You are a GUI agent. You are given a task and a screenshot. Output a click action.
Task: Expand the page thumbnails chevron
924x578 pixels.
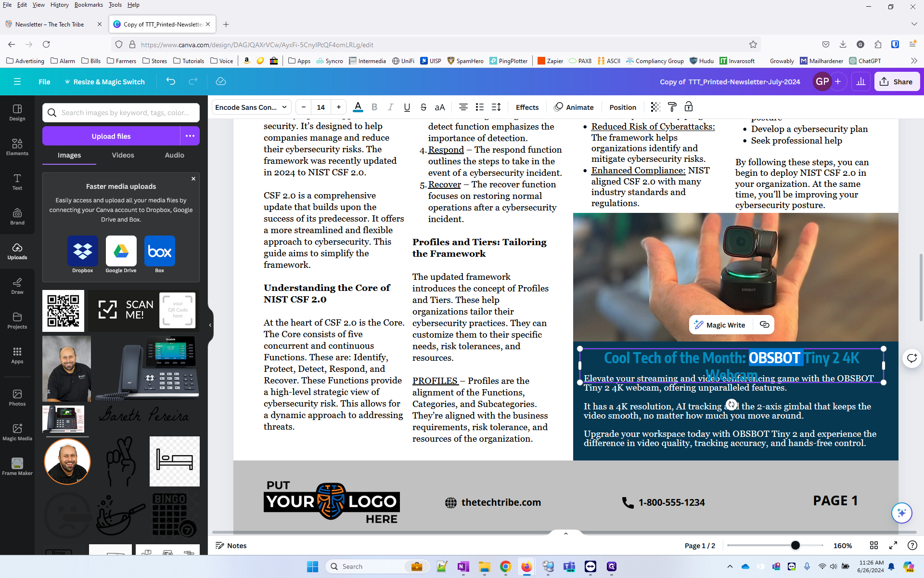(566, 533)
